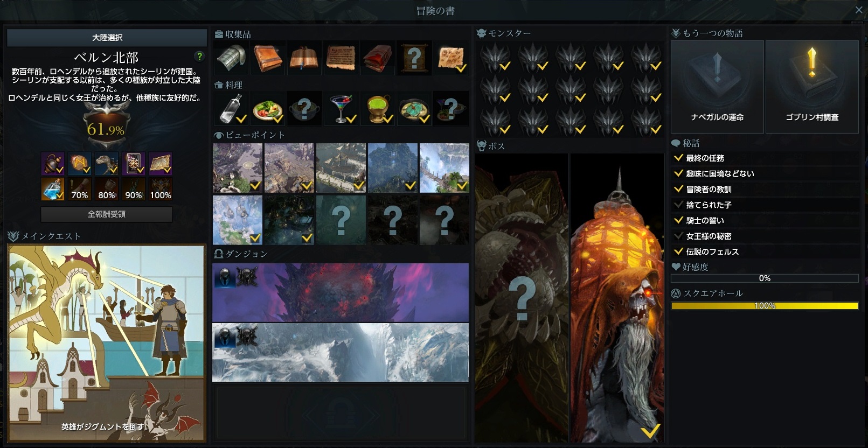
Task: Click the blue potion reward icon
Action: [x=53, y=189]
